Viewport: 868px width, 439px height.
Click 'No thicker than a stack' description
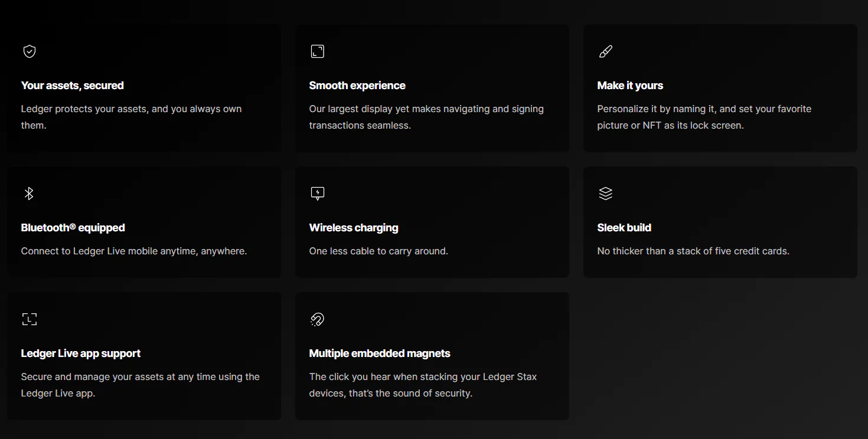(x=693, y=251)
